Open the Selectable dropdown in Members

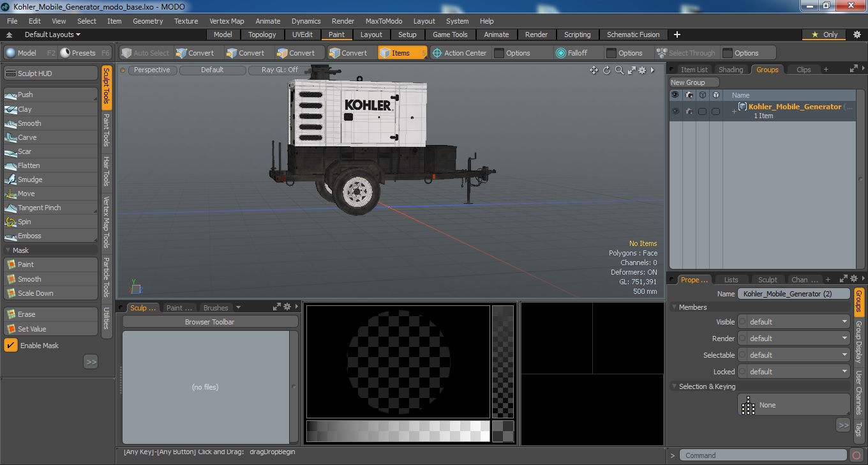click(x=794, y=355)
